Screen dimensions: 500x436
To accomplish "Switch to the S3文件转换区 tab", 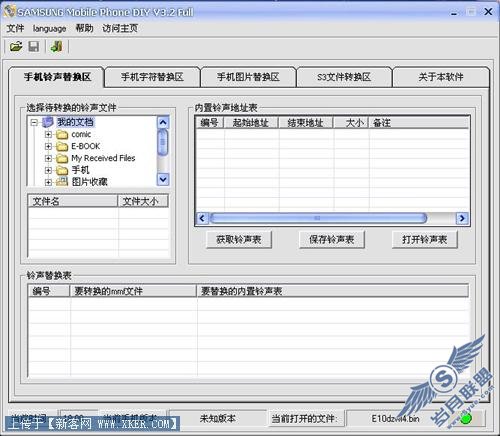I will [x=344, y=77].
